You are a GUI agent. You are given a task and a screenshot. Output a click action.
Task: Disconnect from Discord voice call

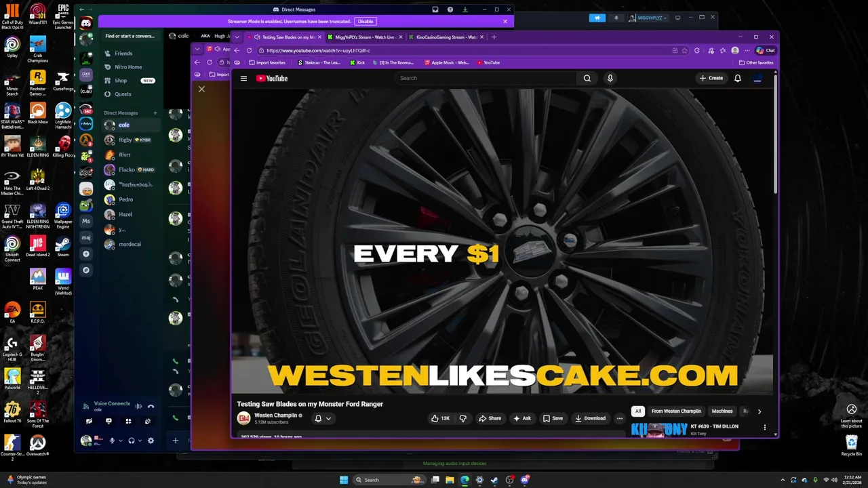[151, 406]
